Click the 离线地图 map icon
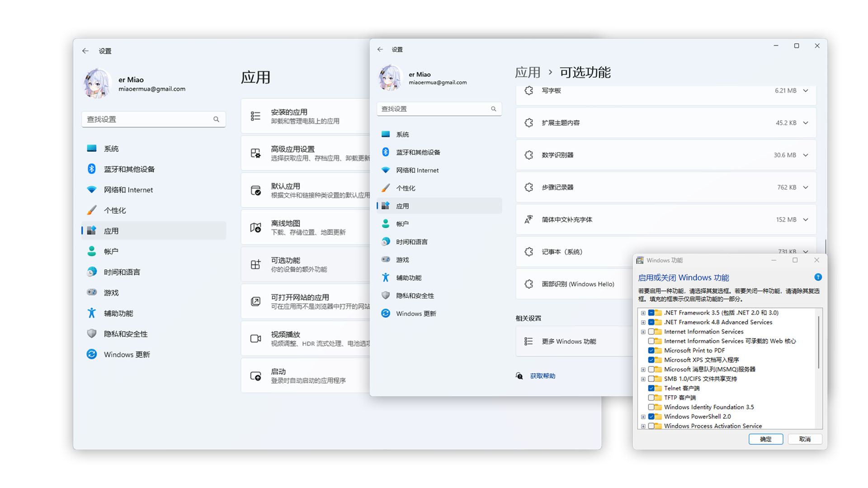Screen dimensions: 868x488 255,227
